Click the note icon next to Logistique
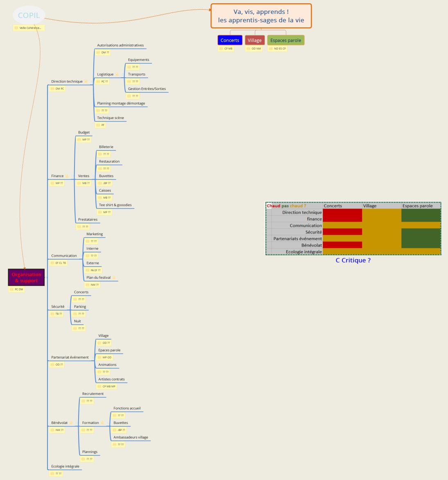This screenshot has height=480, width=448. 117,74
